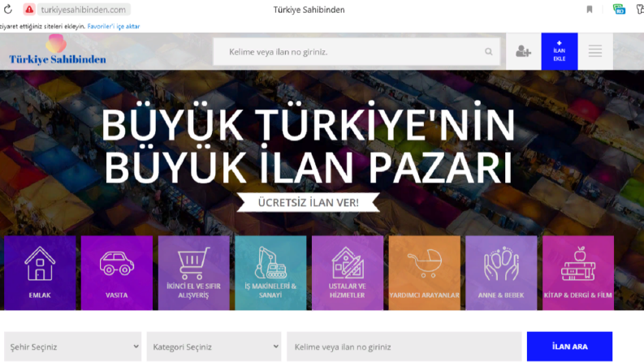The image size is (644, 362).
Task: Open the VASITA car category tile
Action: click(x=117, y=273)
